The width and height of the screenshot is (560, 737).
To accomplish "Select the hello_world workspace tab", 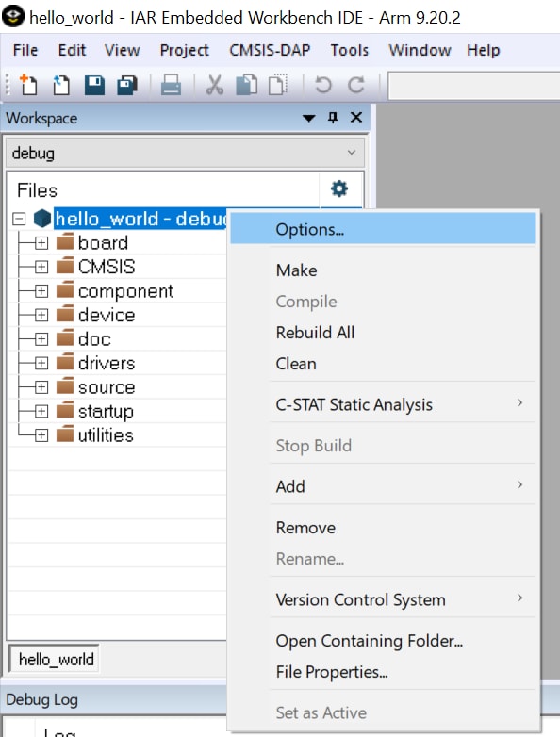I will 55,659.
